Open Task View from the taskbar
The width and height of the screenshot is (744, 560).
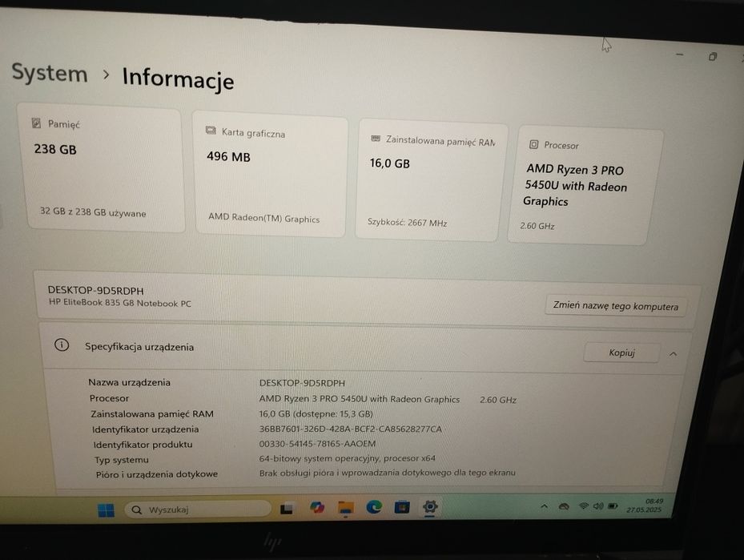[286, 510]
